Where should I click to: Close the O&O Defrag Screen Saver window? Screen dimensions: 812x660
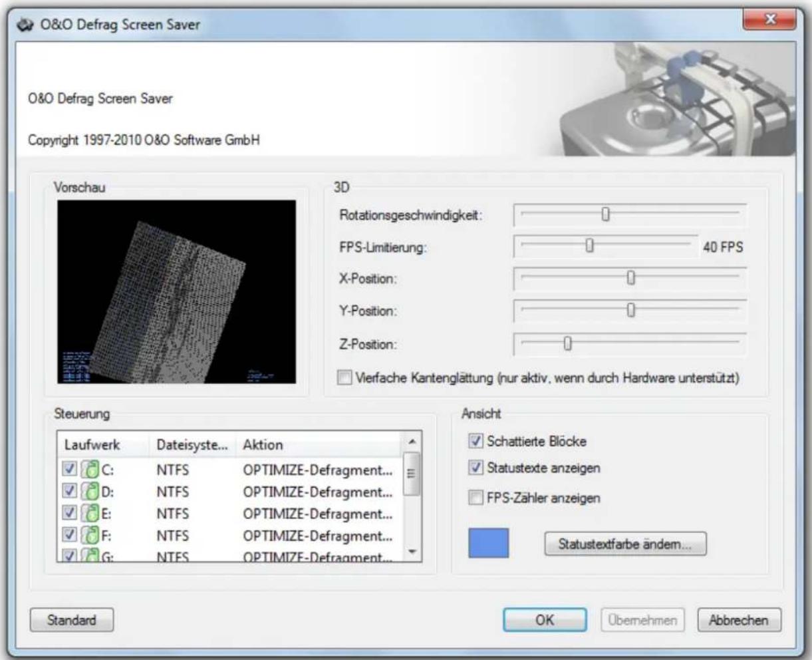pos(770,21)
